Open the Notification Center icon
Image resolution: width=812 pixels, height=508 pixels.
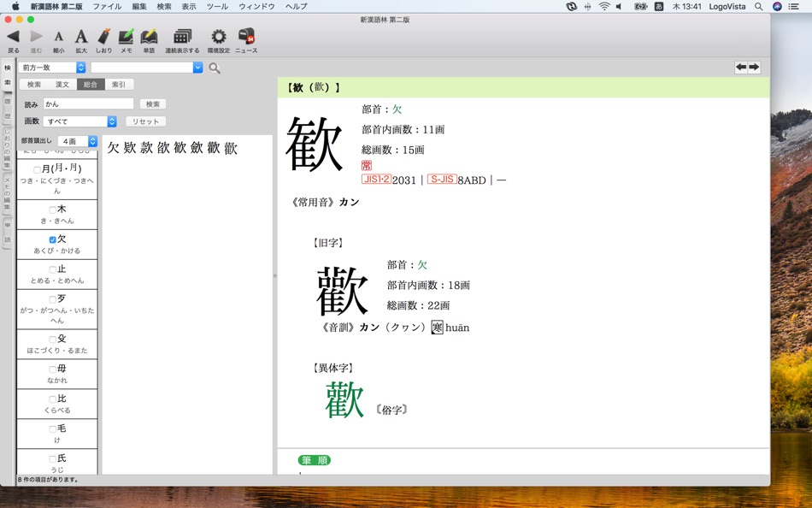tap(793, 7)
